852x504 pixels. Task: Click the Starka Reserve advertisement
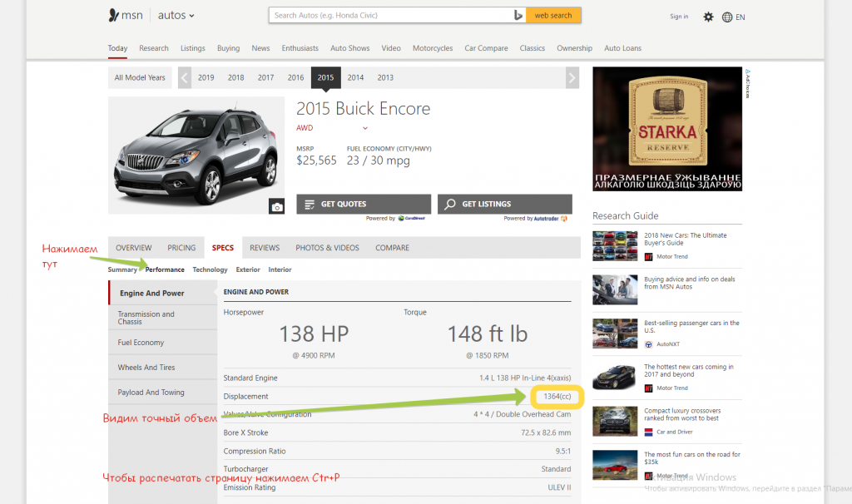click(x=667, y=129)
